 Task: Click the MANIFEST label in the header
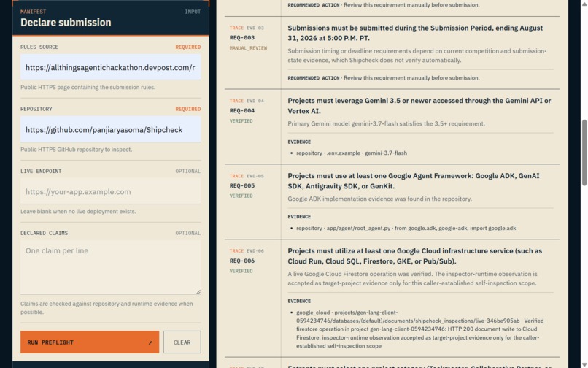[x=34, y=12]
